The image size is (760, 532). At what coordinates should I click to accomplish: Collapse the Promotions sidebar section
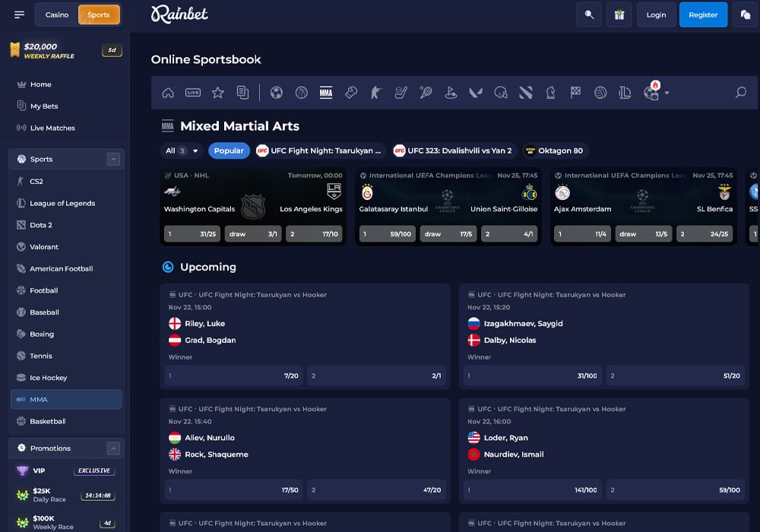click(113, 448)
